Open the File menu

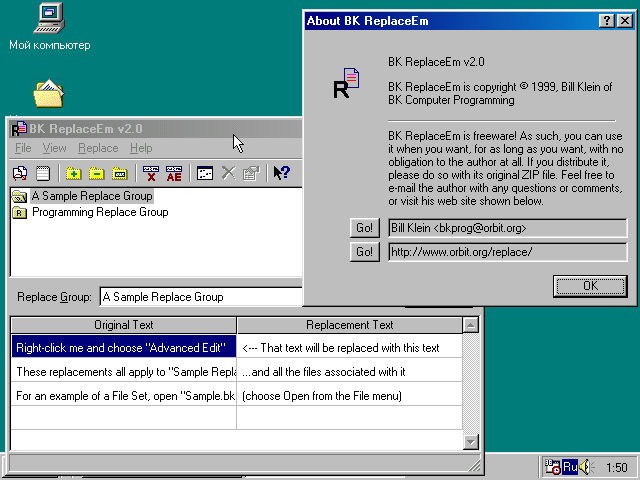tap(23, 148)
